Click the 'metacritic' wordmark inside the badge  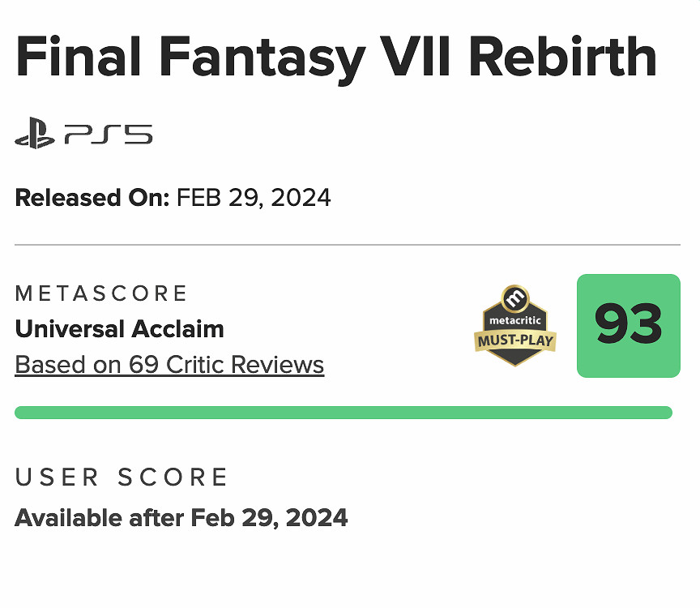pyautogui.click(x=515, y=321)
